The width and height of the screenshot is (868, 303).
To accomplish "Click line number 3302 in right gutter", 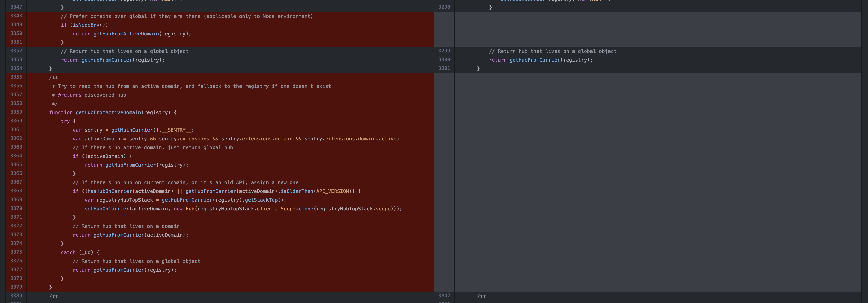I will click(444, 296).
